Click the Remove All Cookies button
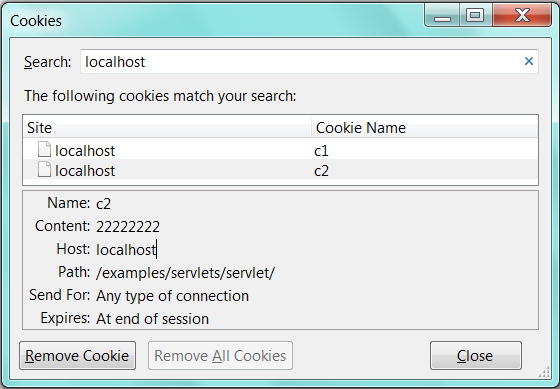 coord(220,355)
